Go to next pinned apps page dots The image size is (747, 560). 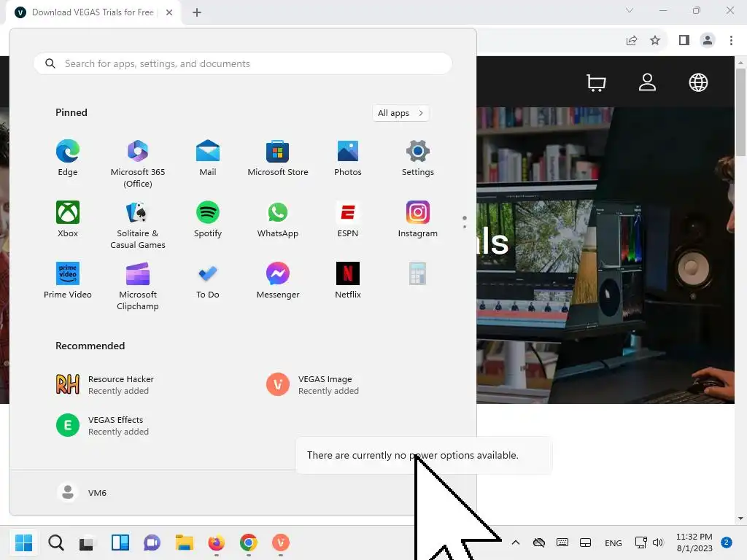[x=465, y=222]
